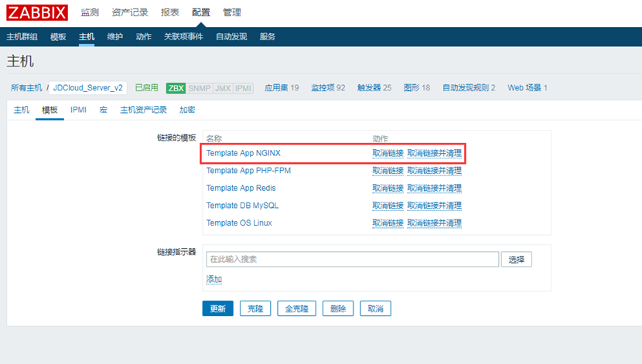Open 关联项事件 submenu
Viewport: 642px width, 364px height.
[x=183, y=37]
